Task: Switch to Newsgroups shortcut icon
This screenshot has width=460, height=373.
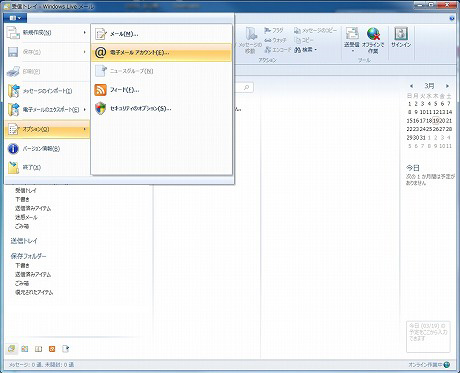Action: (65, 349)
